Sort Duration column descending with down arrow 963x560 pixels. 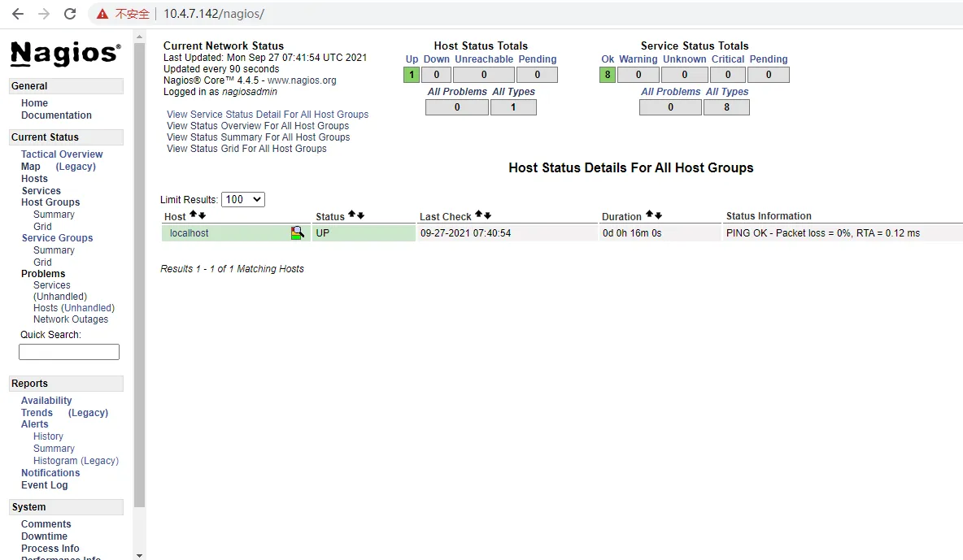(x=658, y=215)
